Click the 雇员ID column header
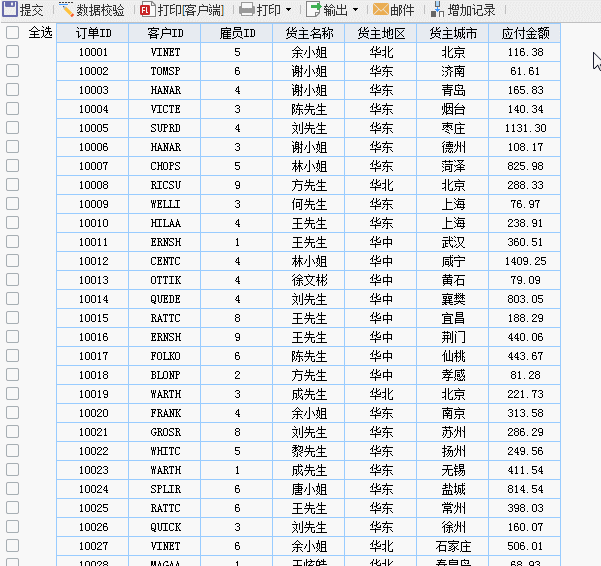601x566 pixels. [x=237, y=33]
